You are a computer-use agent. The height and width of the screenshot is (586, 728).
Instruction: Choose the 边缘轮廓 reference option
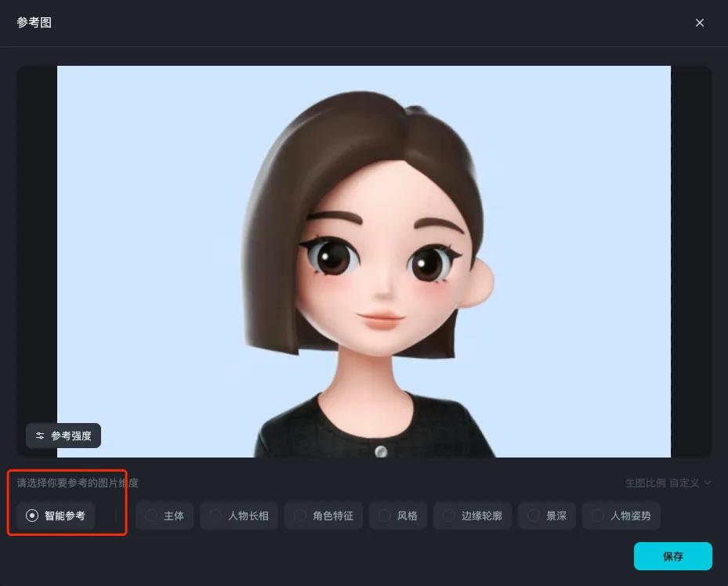point(473,515)
